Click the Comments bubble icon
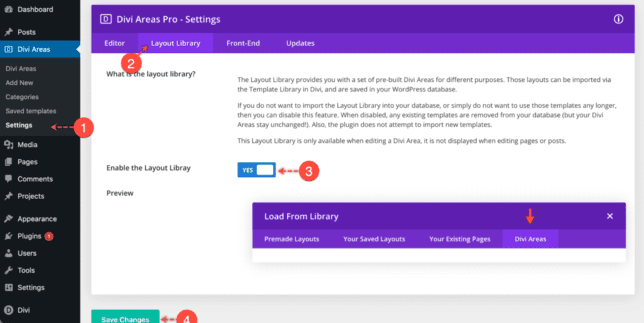This screenshot has width=644, height=323. click(x=9, y=179)
